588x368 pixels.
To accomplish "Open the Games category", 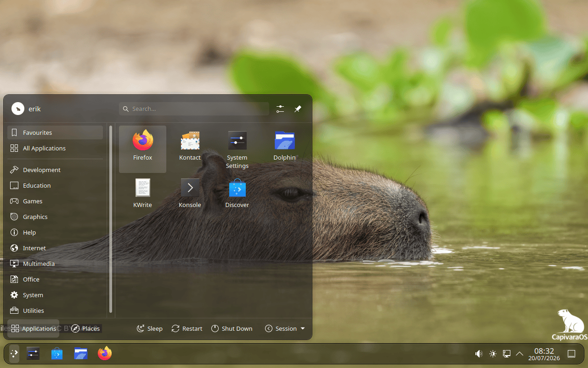I will tap(55, 201).
